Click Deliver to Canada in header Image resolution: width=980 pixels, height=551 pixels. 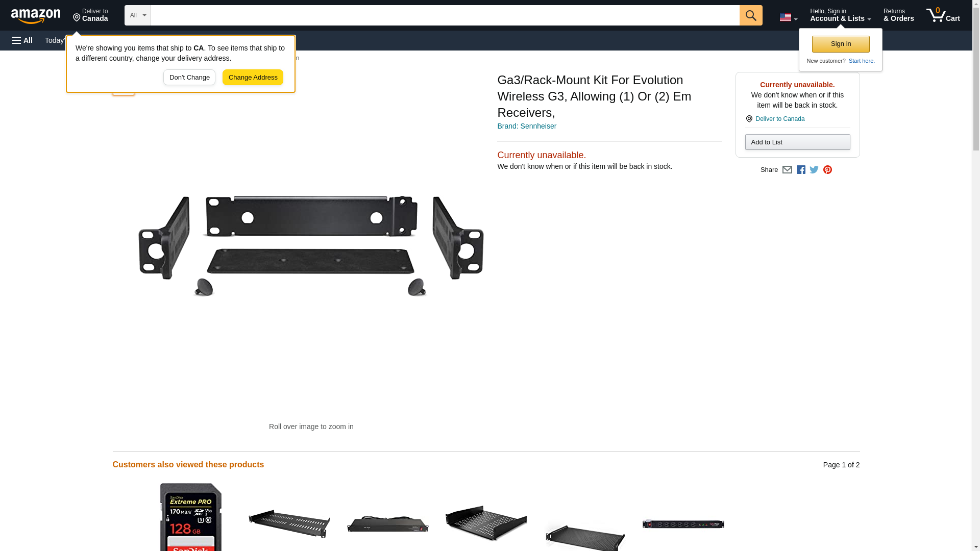coord(90,15)
